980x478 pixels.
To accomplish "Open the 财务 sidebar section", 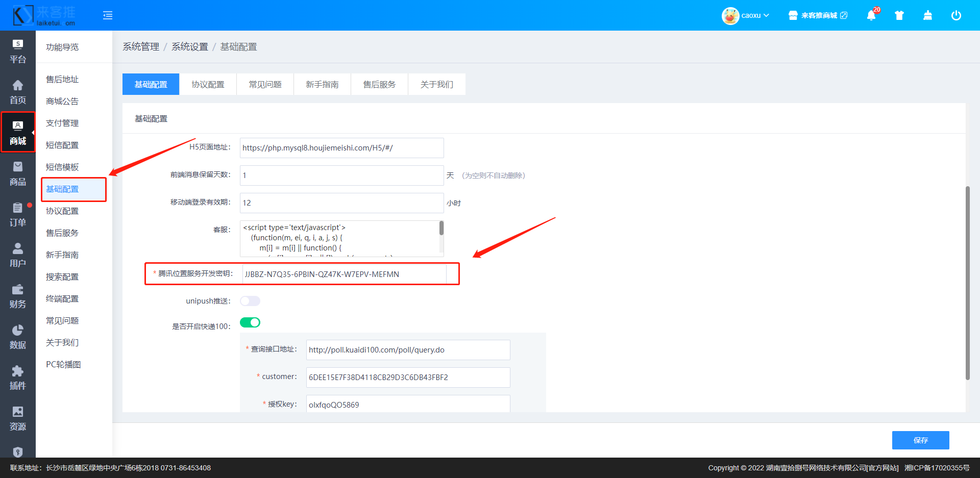I will tap(18, 296).
